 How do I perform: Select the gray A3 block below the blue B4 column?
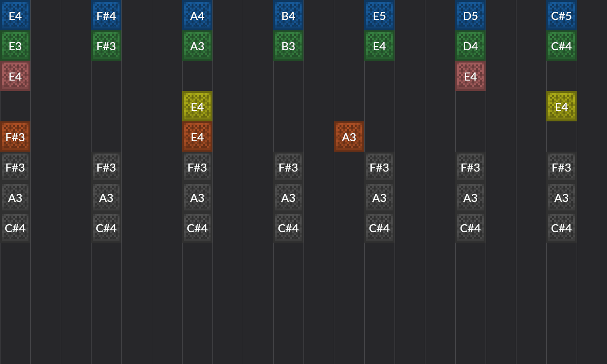click(x=288, y=197)
